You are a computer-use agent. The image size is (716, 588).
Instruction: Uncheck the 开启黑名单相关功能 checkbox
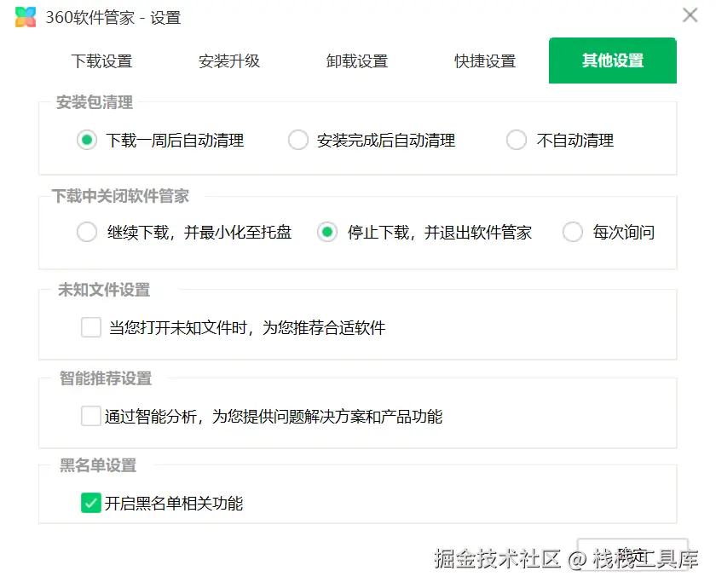pyautogui.click(x=91, y=504)
